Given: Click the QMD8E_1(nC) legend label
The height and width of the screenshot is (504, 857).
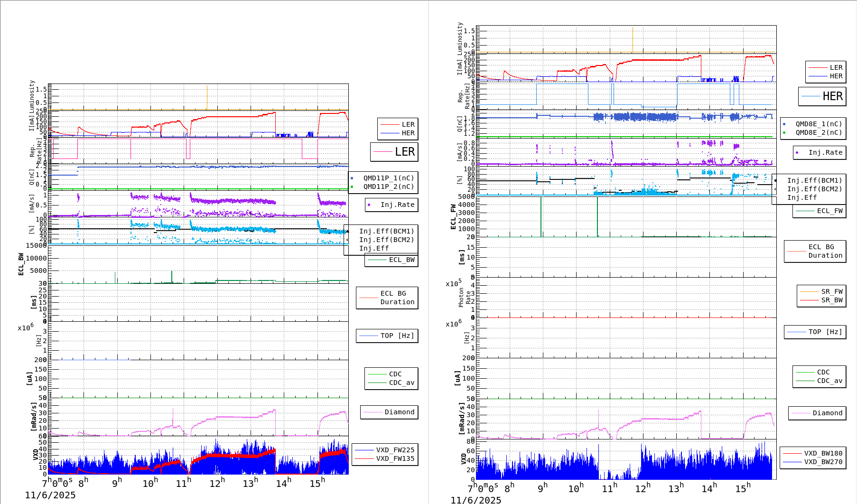Looking at the screenshot, I should click(819, 124).
